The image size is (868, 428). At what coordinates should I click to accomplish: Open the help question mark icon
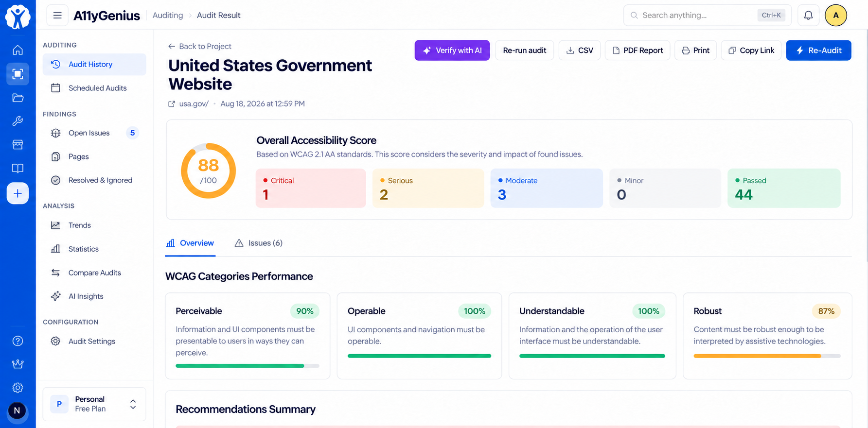18,341
